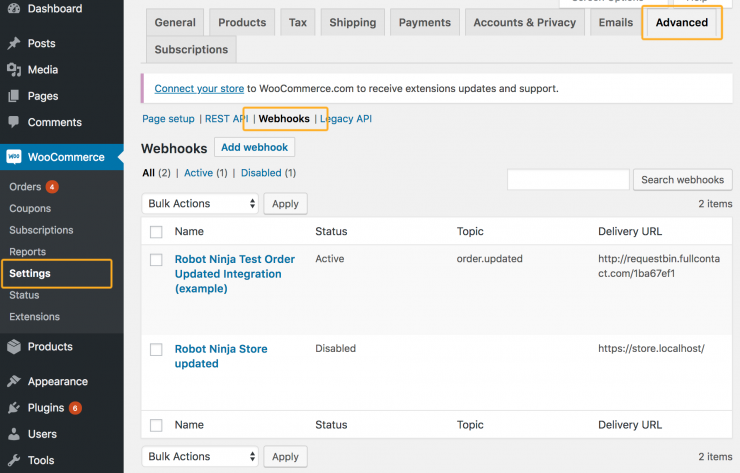Screen dimensions: 740x473
Task: Click the Plugins update badge 6
Action: [x=75, y=407]
